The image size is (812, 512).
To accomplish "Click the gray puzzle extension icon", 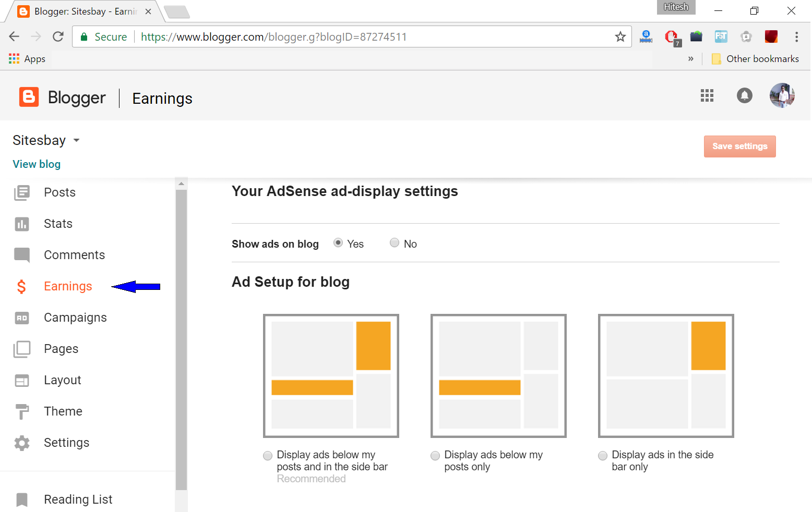I will pos(746,36).
